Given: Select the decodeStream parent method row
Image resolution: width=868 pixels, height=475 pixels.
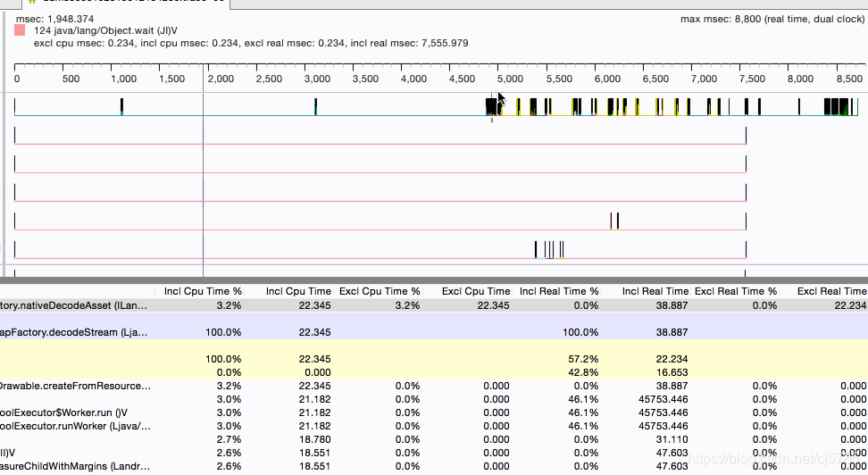Looking at the screenshot, I should pyautogui.click(x=434, y=332).
